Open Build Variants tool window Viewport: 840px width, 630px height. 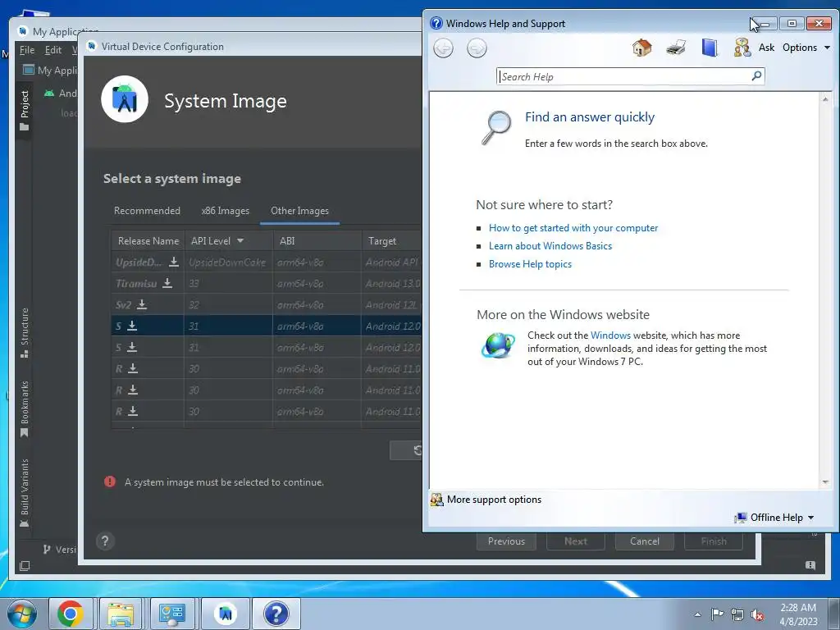point(24,492)
